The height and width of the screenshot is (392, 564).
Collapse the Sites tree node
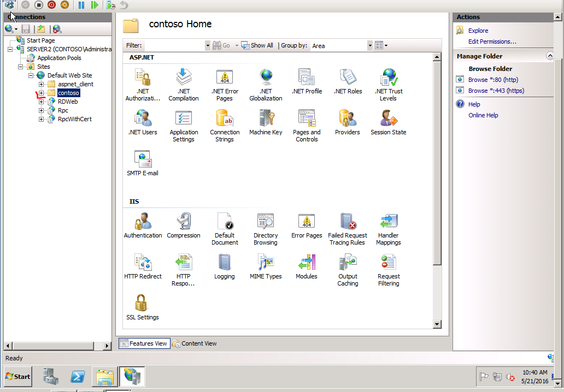pyautogui.click(x=21, y=67)
